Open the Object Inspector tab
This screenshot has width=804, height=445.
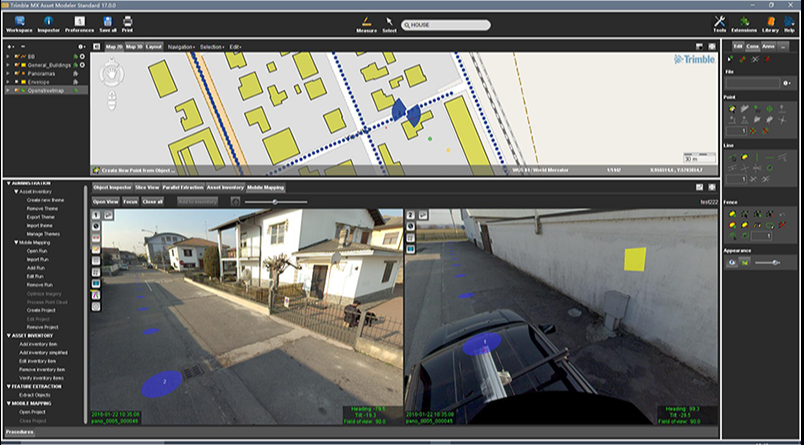pos(113,188)
